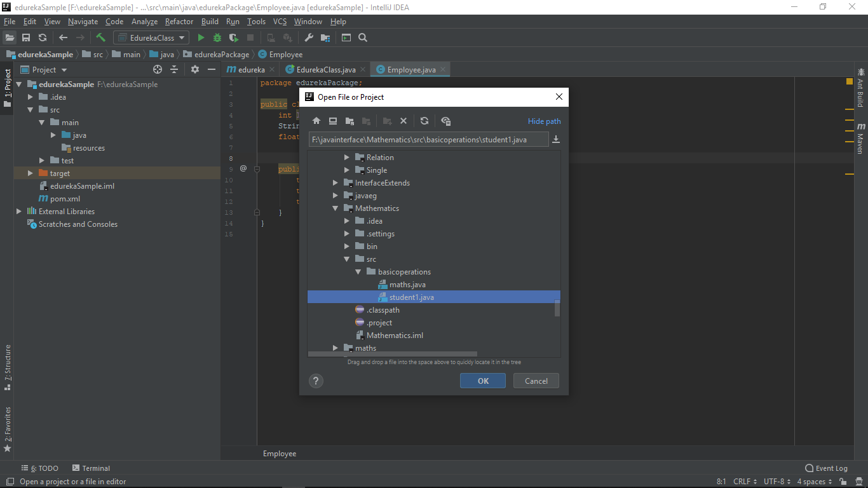Click the path history download-arrow icon
868x488 pixels.
point(556,139)
